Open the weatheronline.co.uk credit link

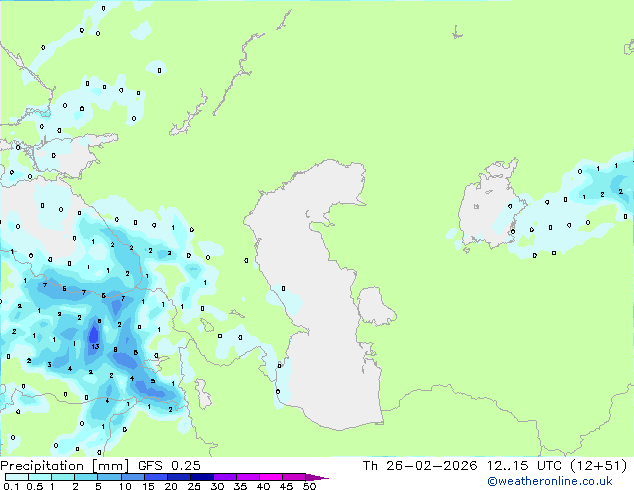550,481
